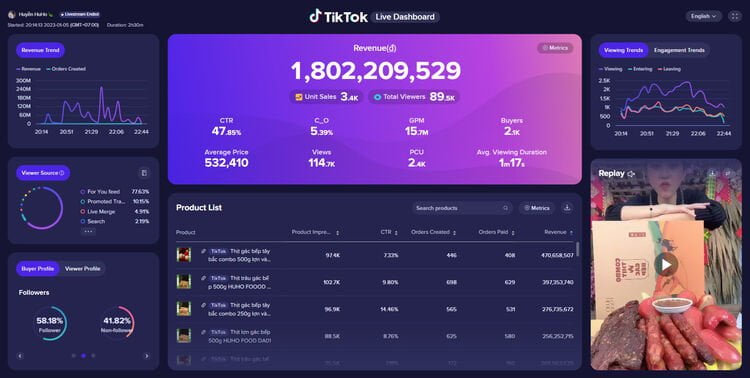Click the Product List scrollbar
Viewport: 750px width, 378px height.
[578, 249]
